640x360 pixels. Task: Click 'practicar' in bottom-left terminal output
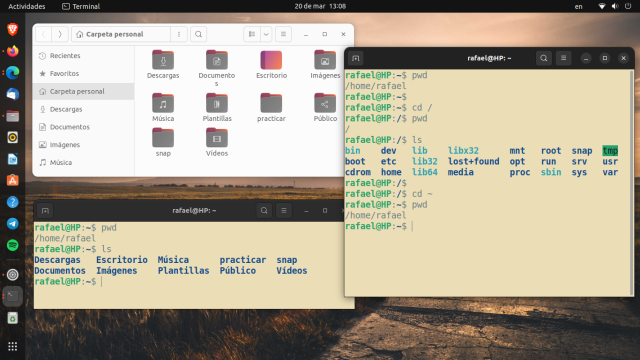click(242, 260)
